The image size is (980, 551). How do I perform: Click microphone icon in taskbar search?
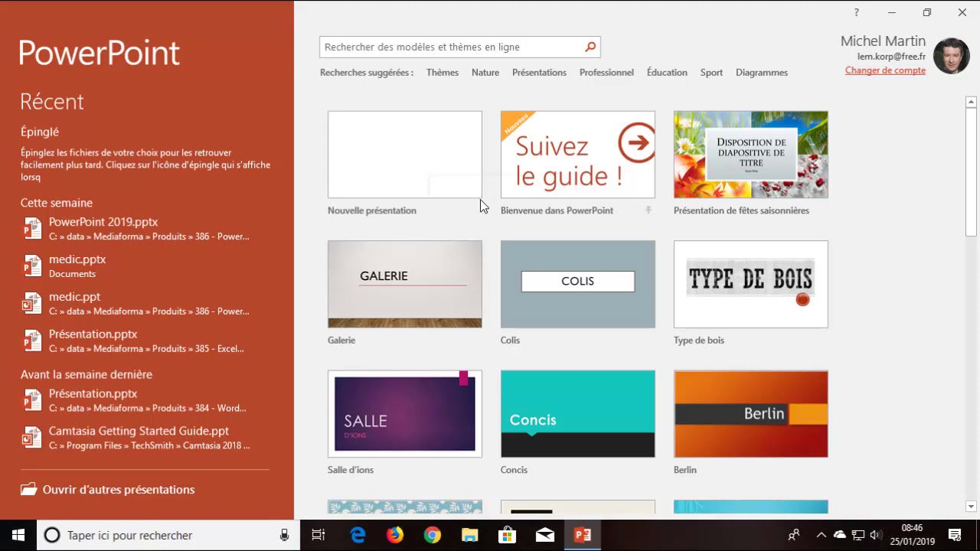click(284, 535)
